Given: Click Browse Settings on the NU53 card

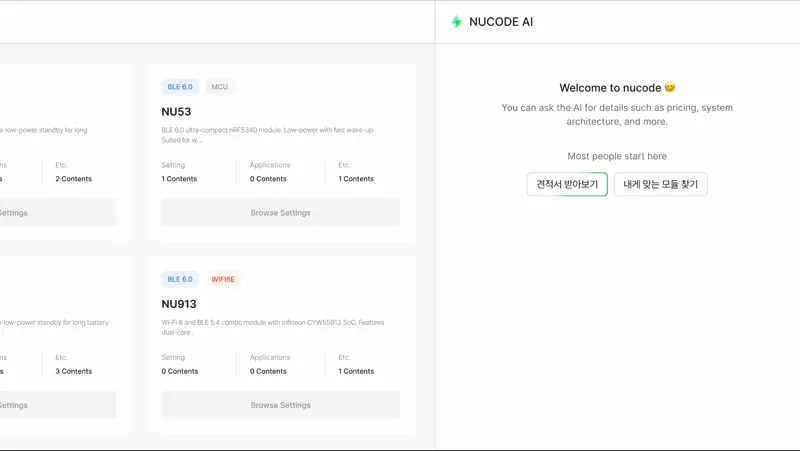Looking at the screenshot, I should (x=280, y=212).
